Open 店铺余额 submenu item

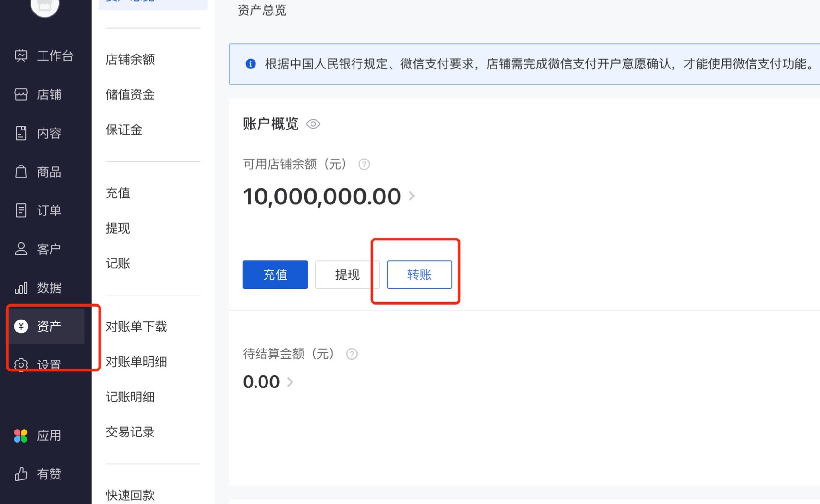click(130, 59)
